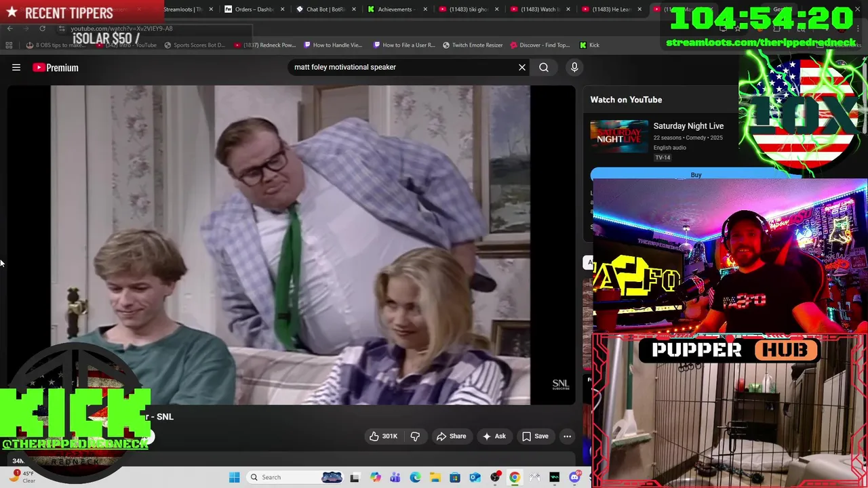The height and width of the screenshot is (488, 868).
Task: Open game controller app on taskbar
Action: pyautogui.click(x=535, y=477)
